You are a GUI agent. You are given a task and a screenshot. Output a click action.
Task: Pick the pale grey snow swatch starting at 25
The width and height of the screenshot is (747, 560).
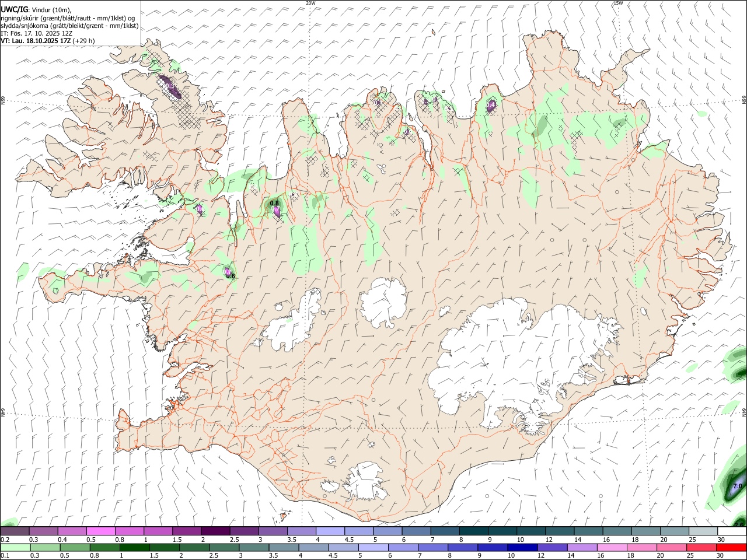pyautogui.click(x=702, y=531)
